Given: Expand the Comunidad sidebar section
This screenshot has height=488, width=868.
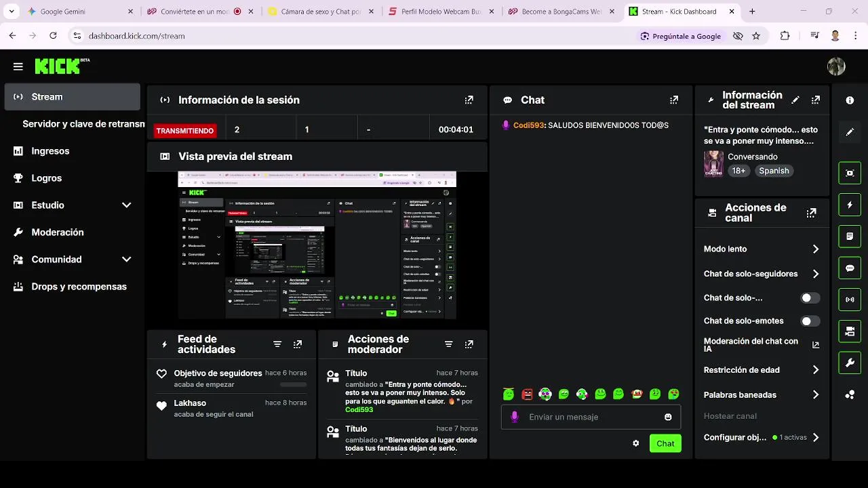Looking at the screenshot, I should coord(126,260).
